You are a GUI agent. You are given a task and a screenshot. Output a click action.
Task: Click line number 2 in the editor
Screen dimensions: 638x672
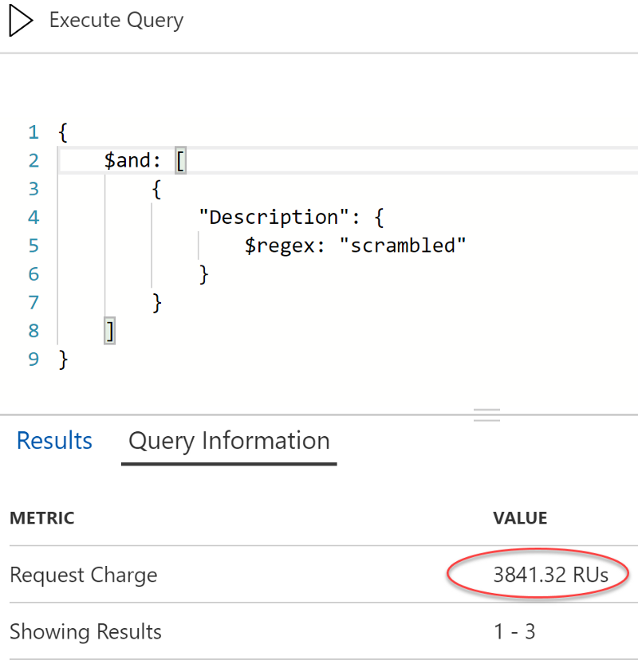(33, 159)
